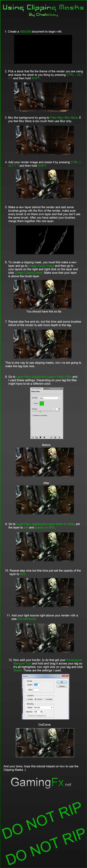The height and width of the screenshot is (868, 87).
Task: Click the '250 soft brush' green text
Action: 27,619
